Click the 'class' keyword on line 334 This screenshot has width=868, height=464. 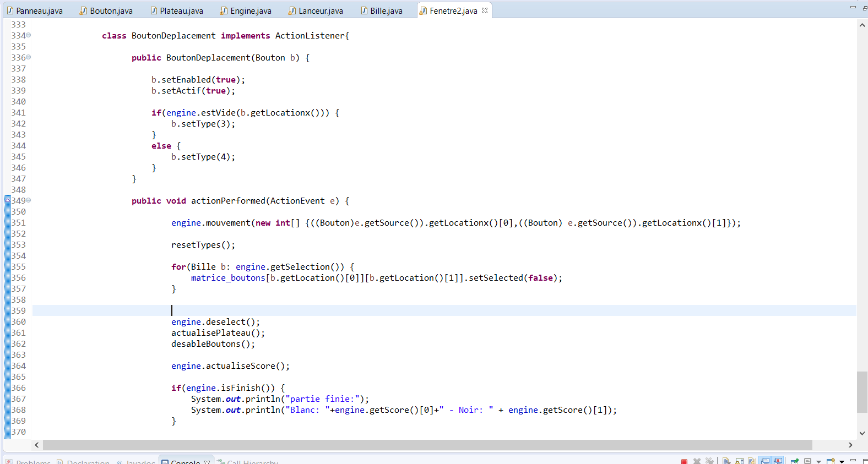click(x=114, y=35)
